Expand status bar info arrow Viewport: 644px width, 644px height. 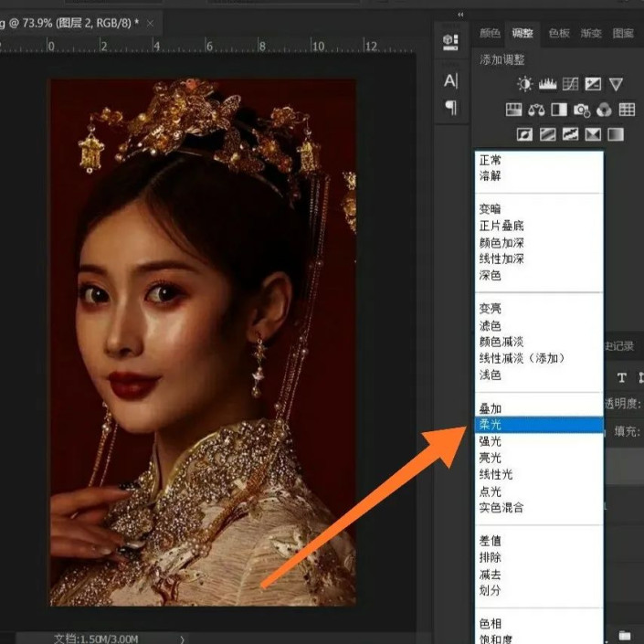point(183,639)
